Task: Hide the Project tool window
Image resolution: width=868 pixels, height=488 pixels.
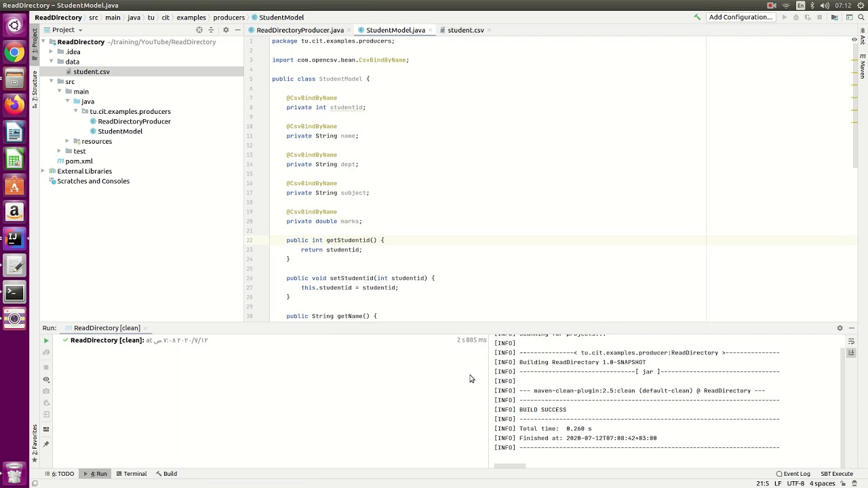Action: [x=237, y=30]
